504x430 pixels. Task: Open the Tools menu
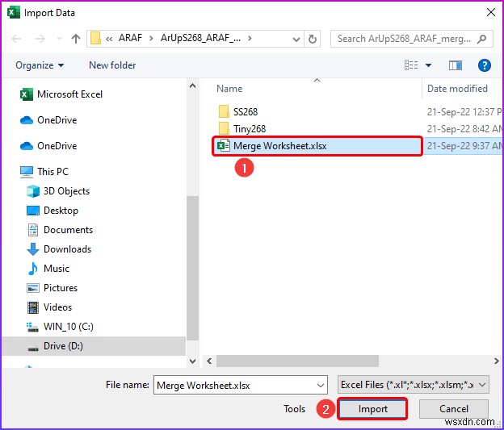294,409
